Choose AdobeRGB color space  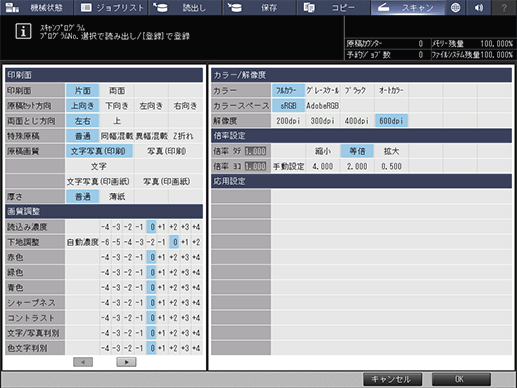[x=323, y=106]
